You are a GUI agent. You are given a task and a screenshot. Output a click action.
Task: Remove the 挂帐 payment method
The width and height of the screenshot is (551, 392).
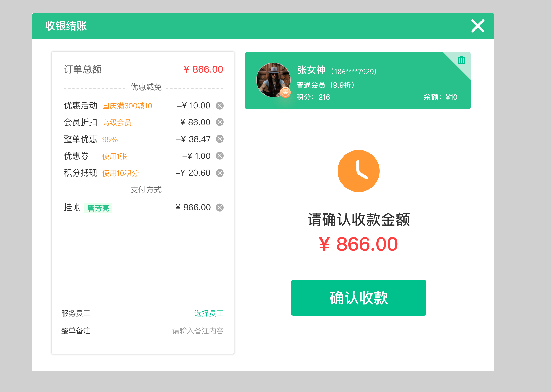[220, 207]
